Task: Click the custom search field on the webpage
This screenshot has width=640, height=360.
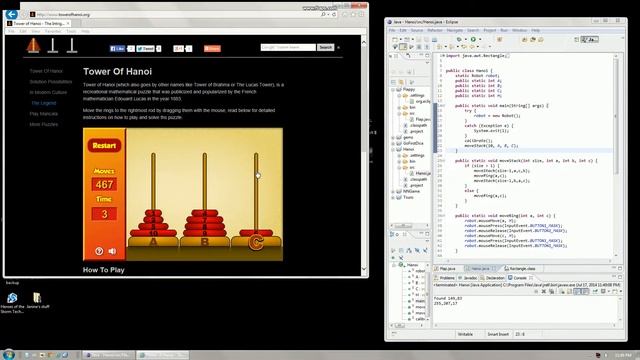Action: [x=288, y=47]
